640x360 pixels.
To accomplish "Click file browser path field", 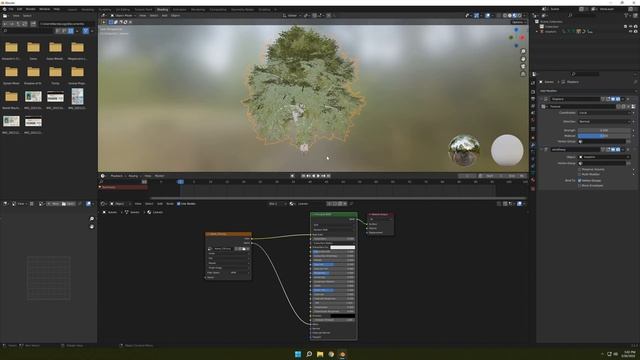I will (x=67, y=24).
